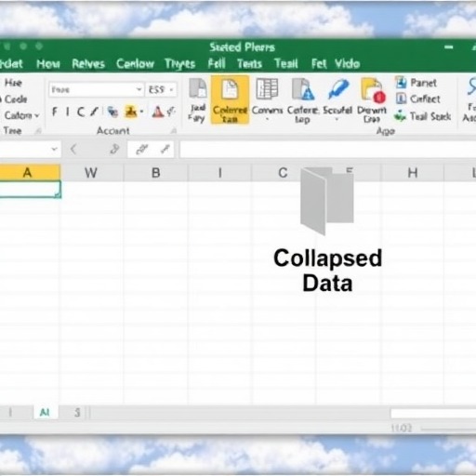
Task: Click the Teal Stack green arrows icon
Action: (401, 116)
